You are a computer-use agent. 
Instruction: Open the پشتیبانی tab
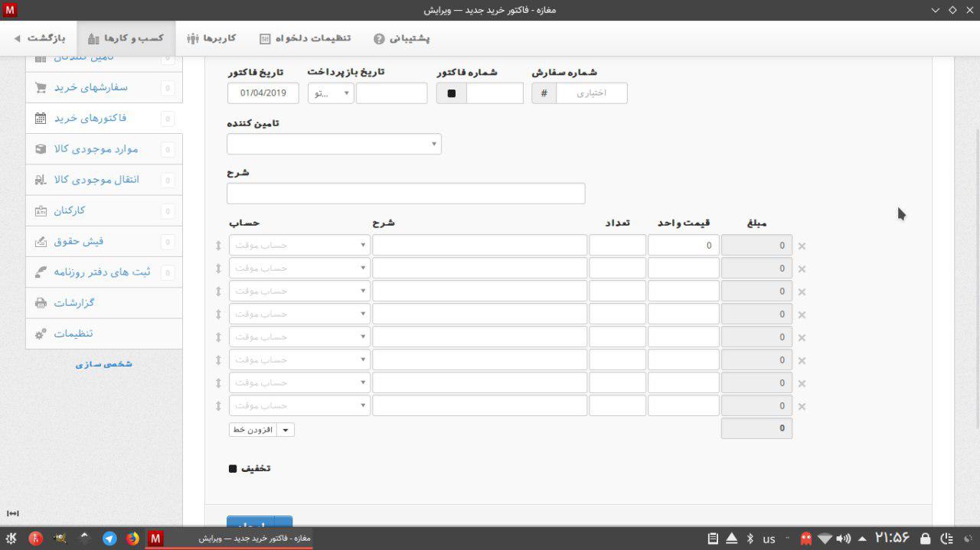coord(402,38)
